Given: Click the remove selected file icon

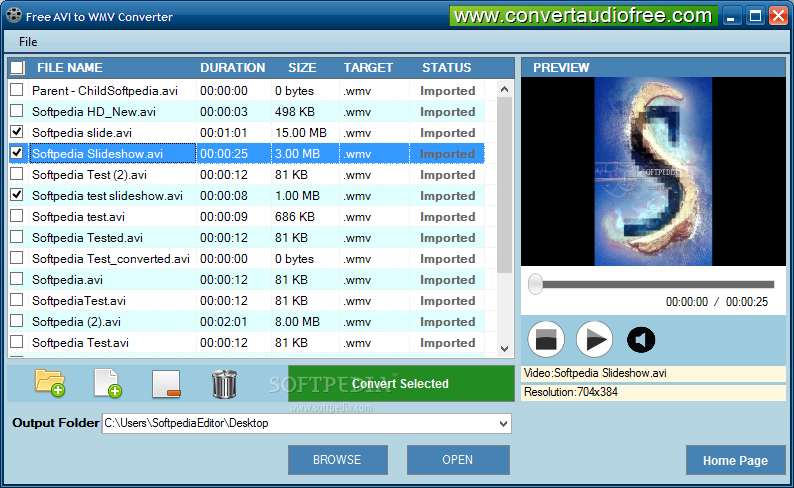Looking at the screenshot, I should pos(166,384).
